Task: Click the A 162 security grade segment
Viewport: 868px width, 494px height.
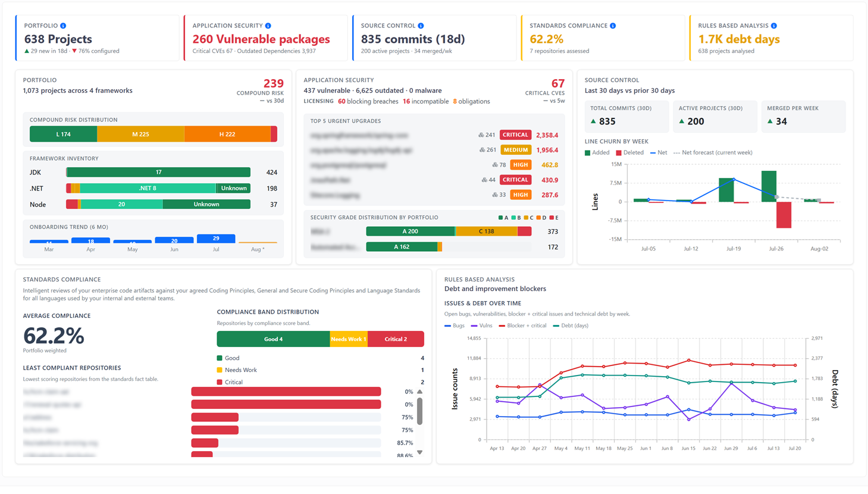Action: [x=402, y=247]
